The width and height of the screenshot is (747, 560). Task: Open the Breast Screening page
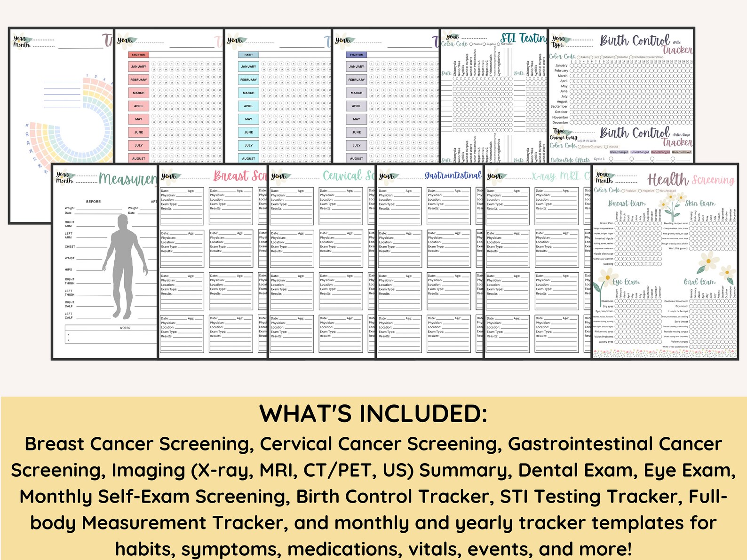(x=213, y=262)
